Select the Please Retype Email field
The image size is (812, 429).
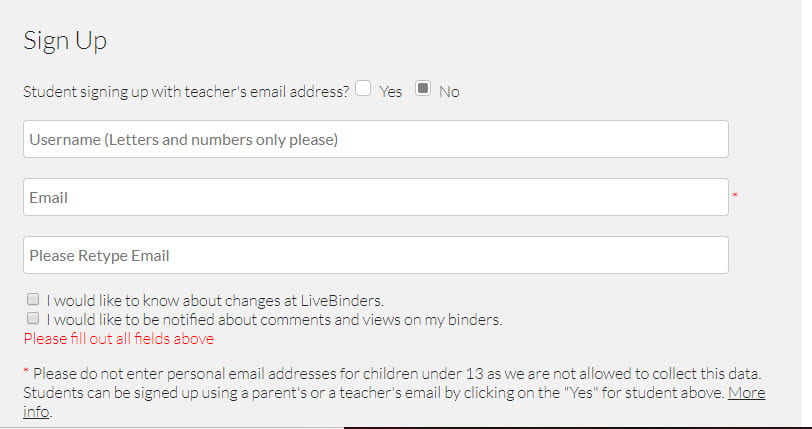click(x=375, y=255)
